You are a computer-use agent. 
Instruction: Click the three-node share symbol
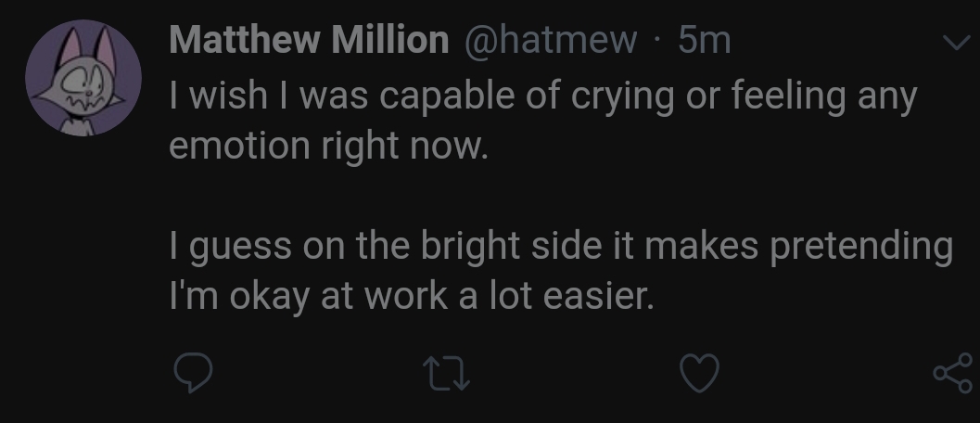(x=951, y=373)
